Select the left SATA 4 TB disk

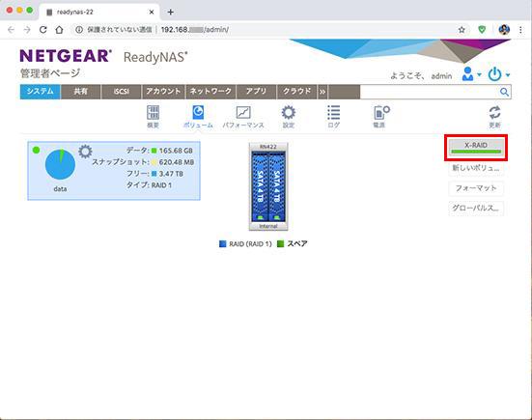260,186
